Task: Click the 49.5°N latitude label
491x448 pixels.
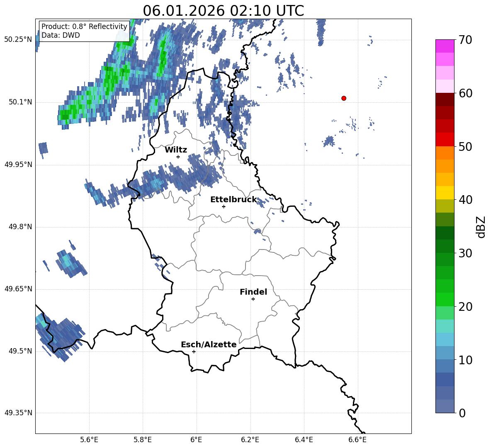Action: [x=20, y=351]
